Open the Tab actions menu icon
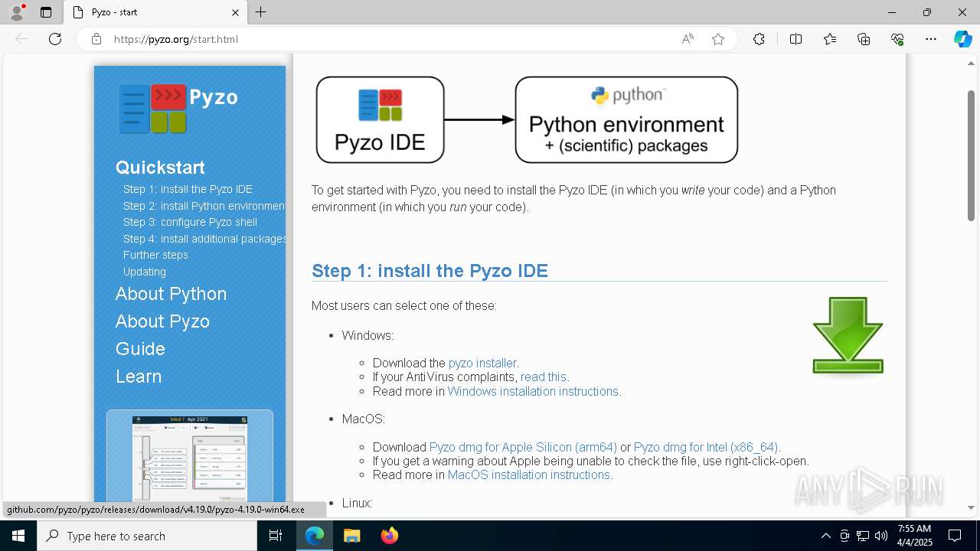Image resolution: width=980 pixels, height=551 pixels. click(46, 12)
